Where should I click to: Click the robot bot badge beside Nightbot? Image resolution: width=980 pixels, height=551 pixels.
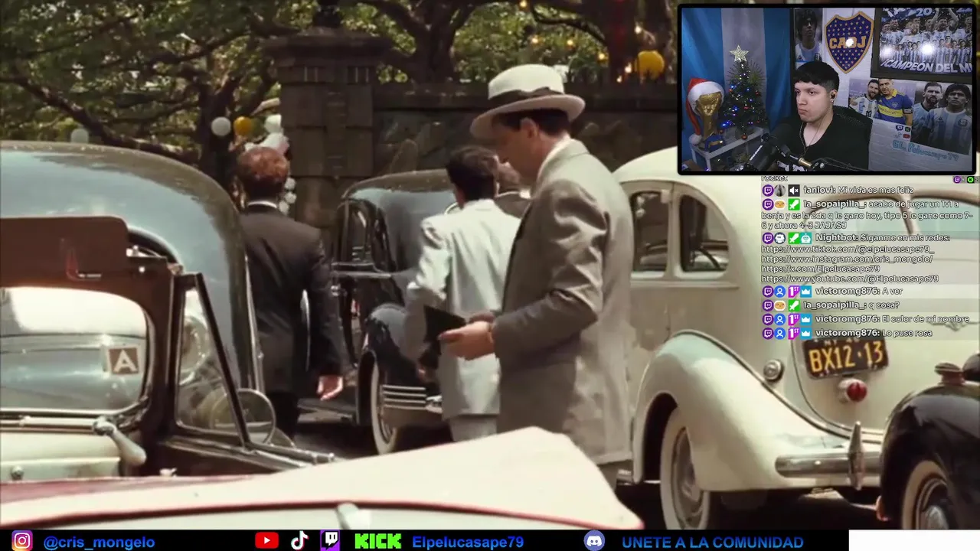(806, 238)
